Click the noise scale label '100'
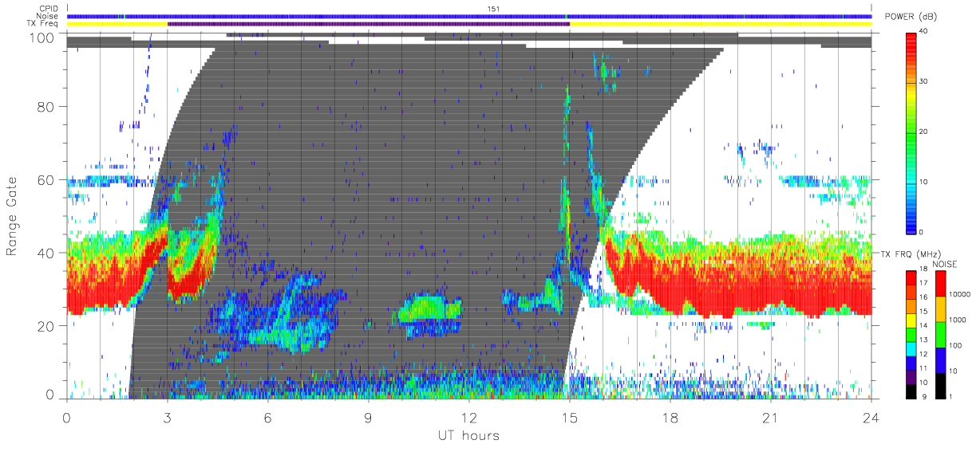Image resolution: width=980 pixels, height=452 pixels. tap(955, 345)
